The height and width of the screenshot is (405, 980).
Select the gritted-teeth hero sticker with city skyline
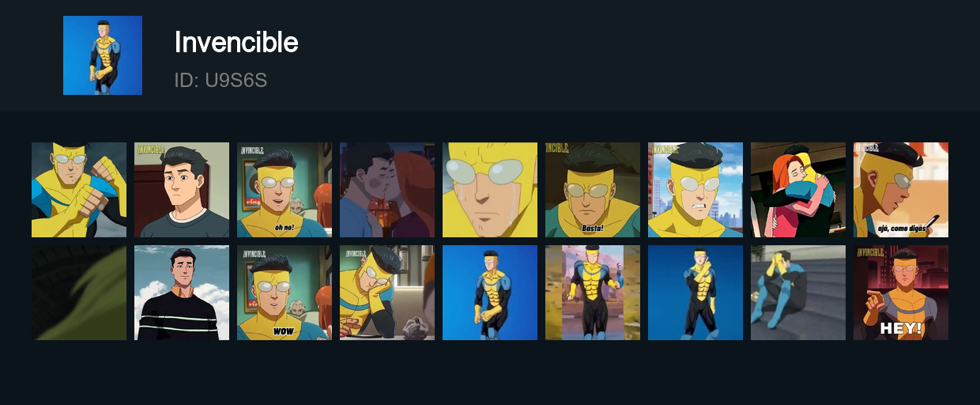[x=695, y=190]
